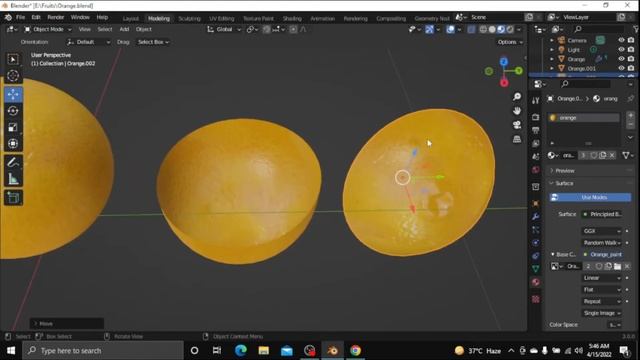
Task: Select the Scale tool
Action: coord(13,127)
